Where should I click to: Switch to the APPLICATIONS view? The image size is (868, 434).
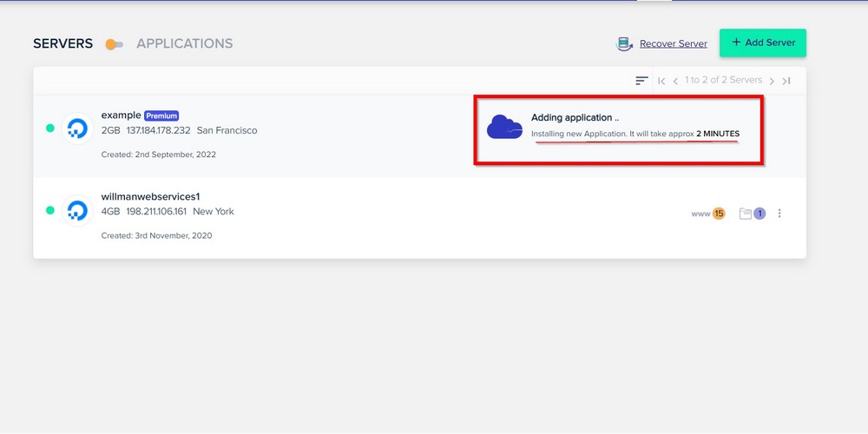(185, 43)
